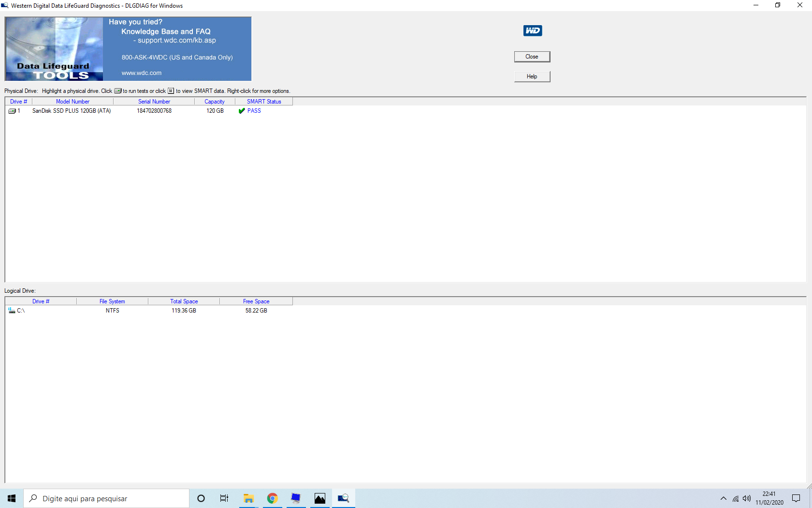Open the blue monitor app in taskbar
Viewport: 812px width, 508px height.
(296, 498)
